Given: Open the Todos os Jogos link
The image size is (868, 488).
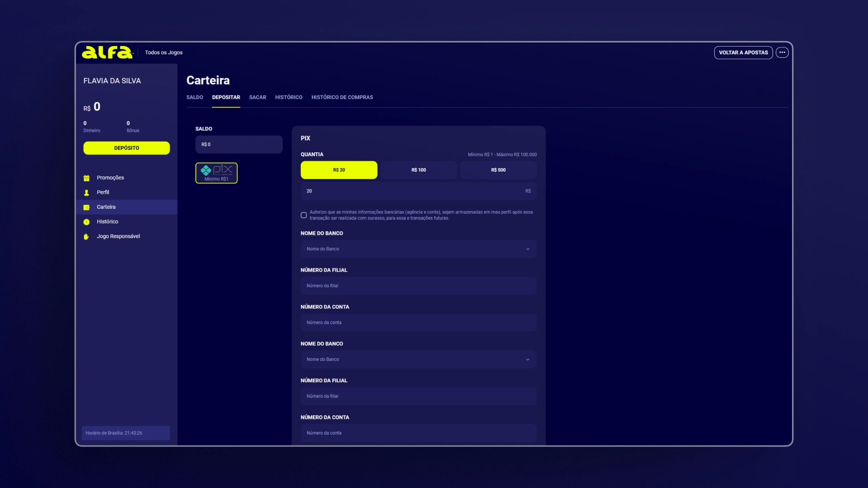Looking at the screenshot, I should 164,52.
